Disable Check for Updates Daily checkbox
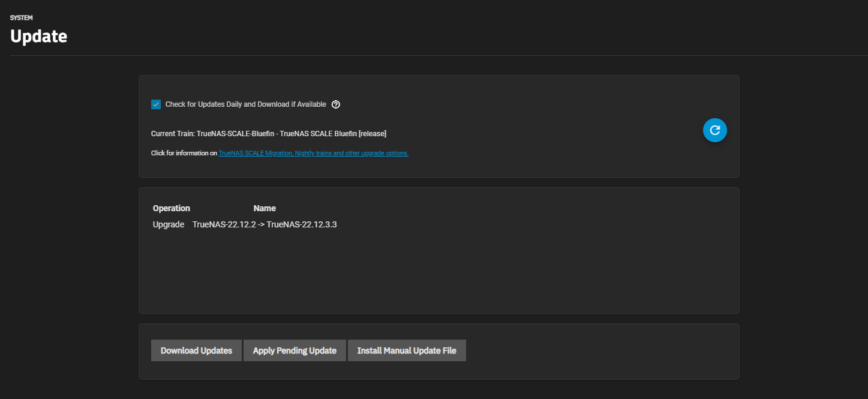Viewport: 868px width, 399px height. click(156, 104)
